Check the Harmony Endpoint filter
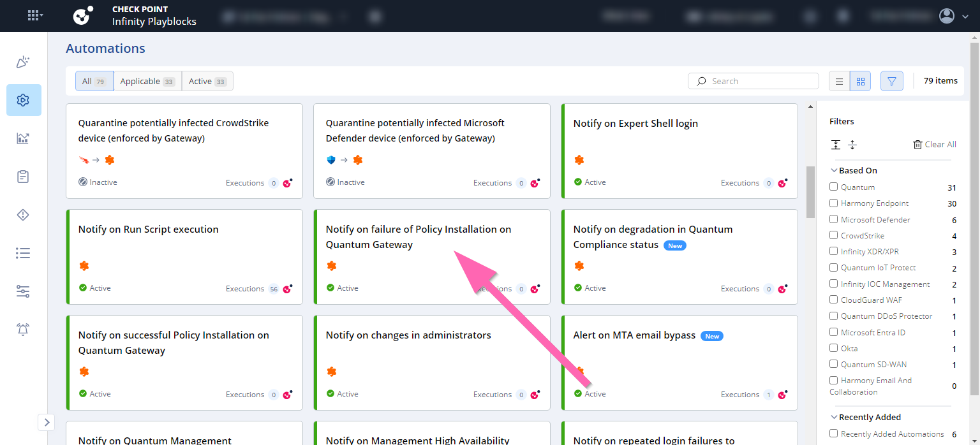 tap(833, 203)
